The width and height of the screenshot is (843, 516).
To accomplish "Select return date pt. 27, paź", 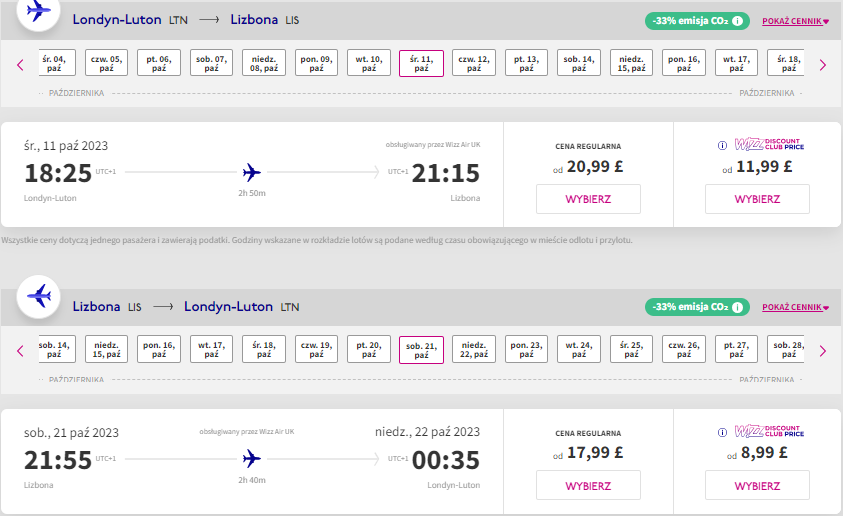I will [x=737, y=349].
